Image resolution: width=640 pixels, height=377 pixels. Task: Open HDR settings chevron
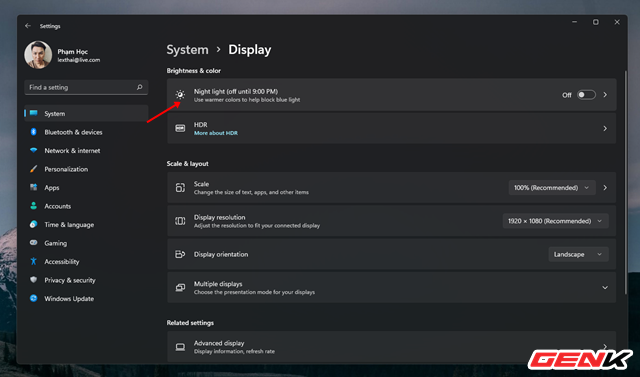tap(605, 128)
